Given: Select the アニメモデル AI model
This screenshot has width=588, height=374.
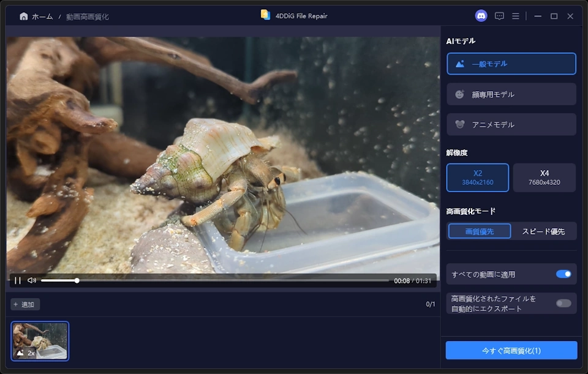Looking at the screenshot, I should 511,124.
